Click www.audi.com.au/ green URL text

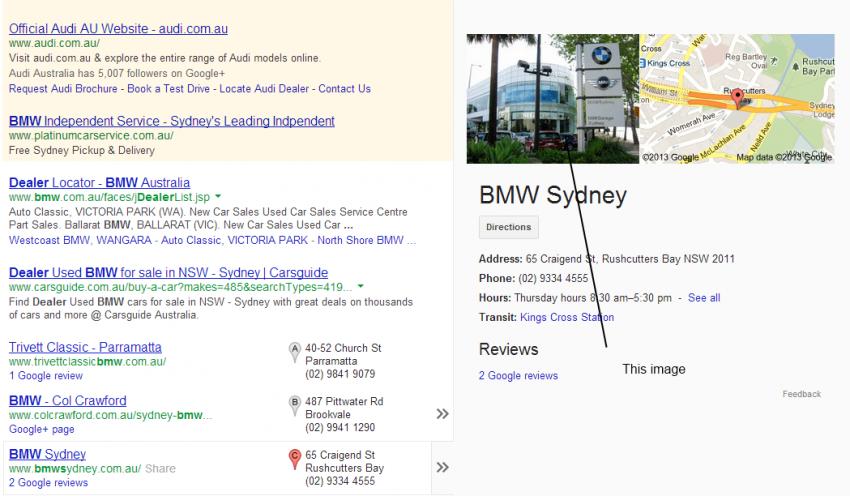click(54, 43)
